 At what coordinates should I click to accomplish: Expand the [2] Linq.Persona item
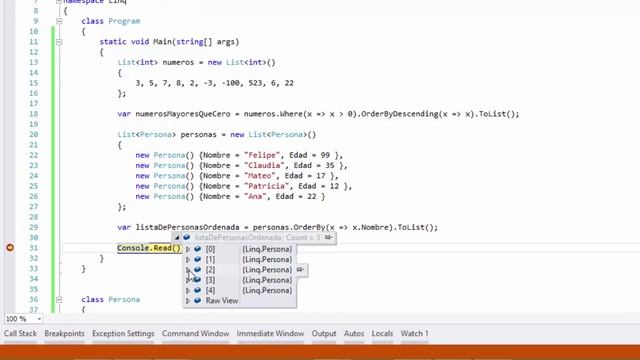(x=188, y=269)
